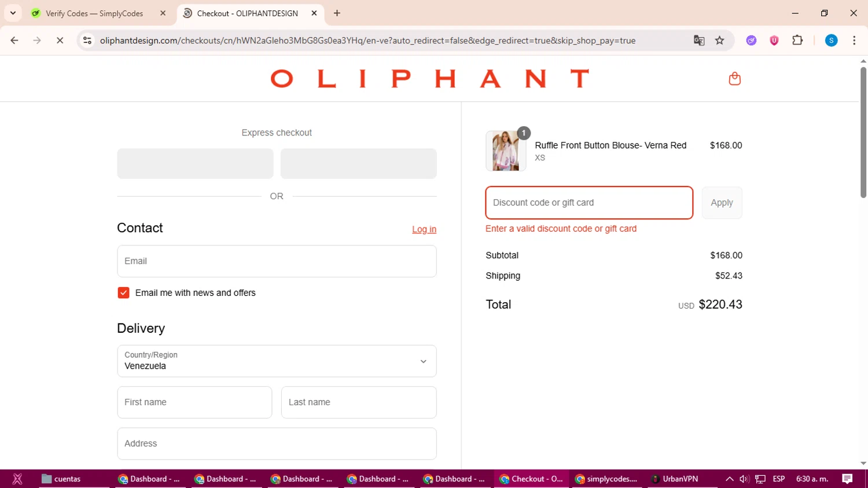Click the second express checkout placeholder button
The height and width of the screenshot is (488, 868).
(x=359, y=163)
